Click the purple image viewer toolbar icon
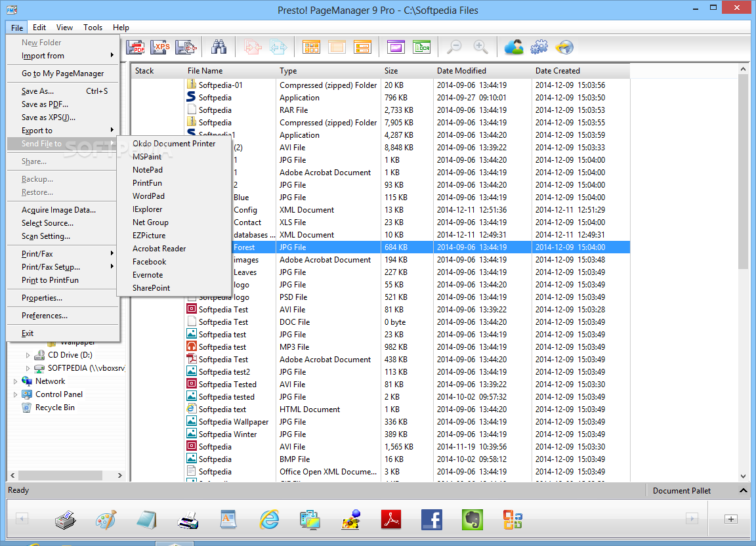756x546 pixels. [x=396, y=47]
